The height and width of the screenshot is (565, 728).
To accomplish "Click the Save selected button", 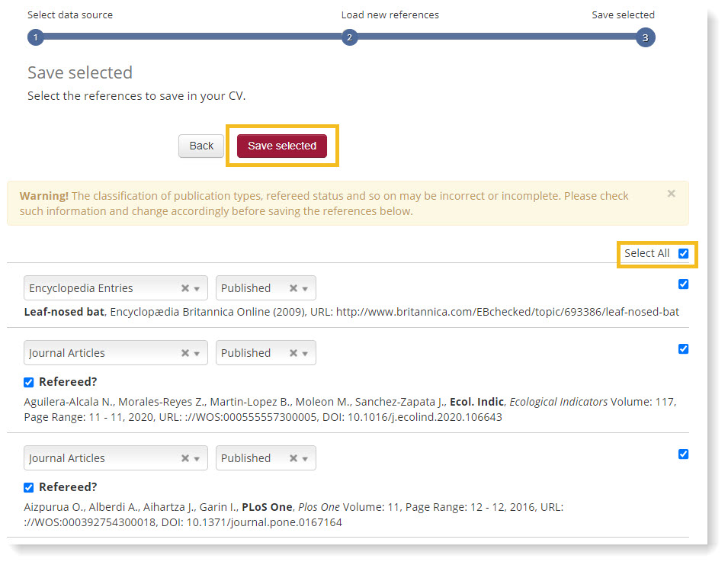I will (x=282, y=146).
